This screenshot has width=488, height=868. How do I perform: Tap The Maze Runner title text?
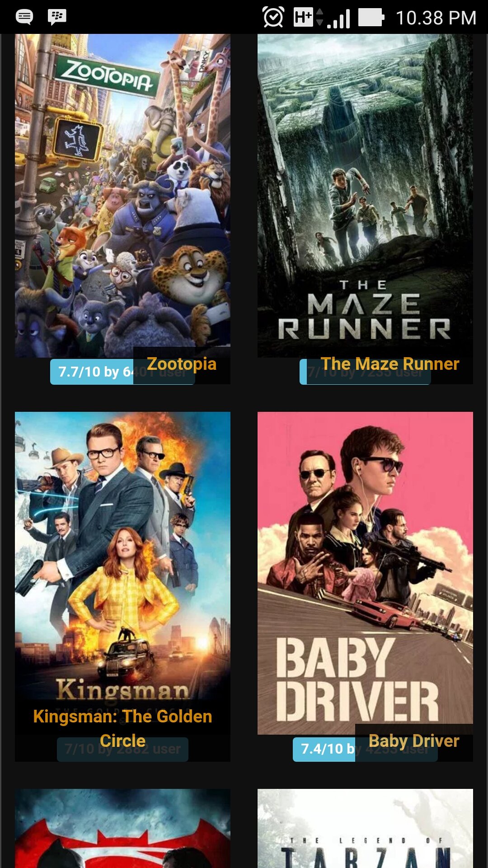389,364
